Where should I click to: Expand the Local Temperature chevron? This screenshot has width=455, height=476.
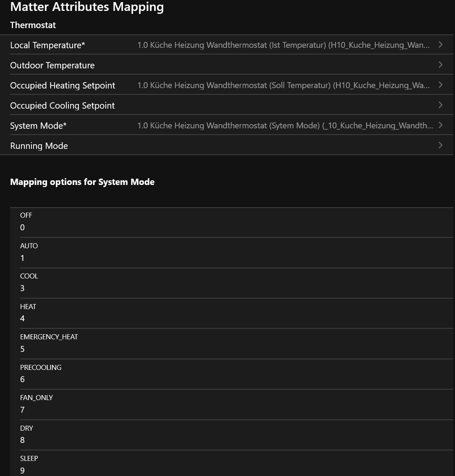[x=440, y=44]
